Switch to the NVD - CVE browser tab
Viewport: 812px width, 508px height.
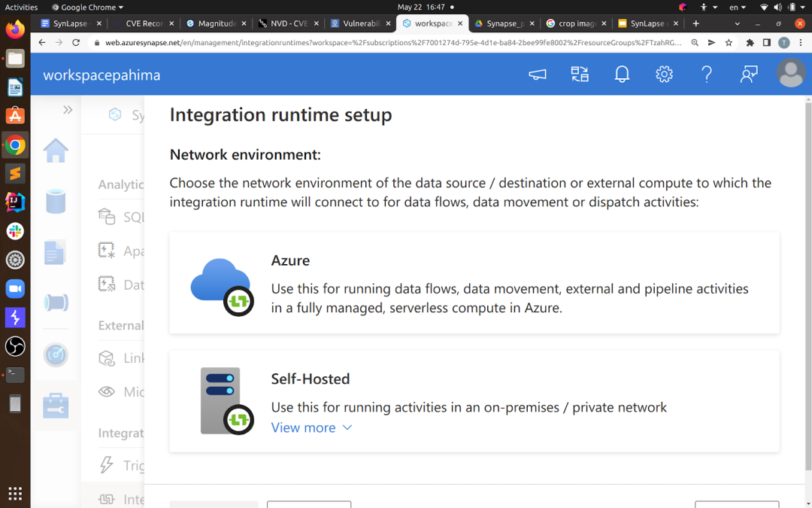coord(289,23)
